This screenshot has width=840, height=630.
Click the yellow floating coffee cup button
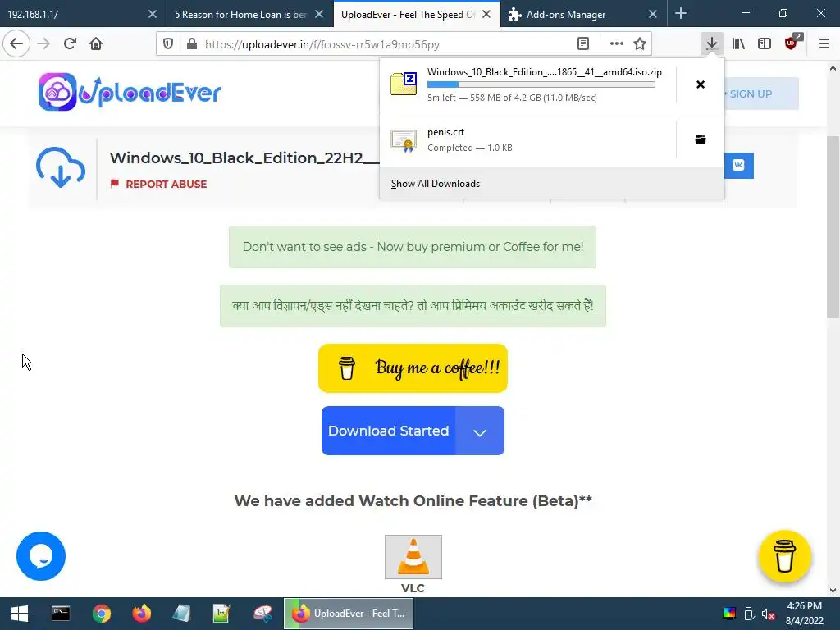(x=785, y=556)
